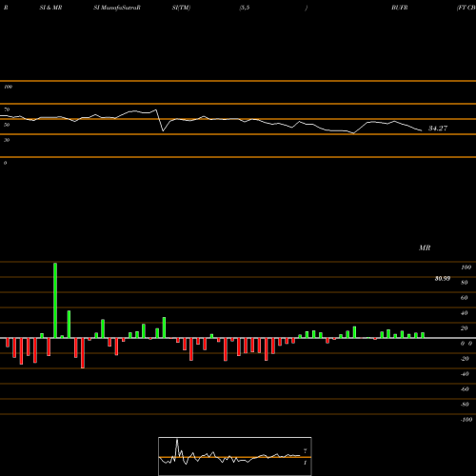Click the -20 label on the MR axis

465,359
